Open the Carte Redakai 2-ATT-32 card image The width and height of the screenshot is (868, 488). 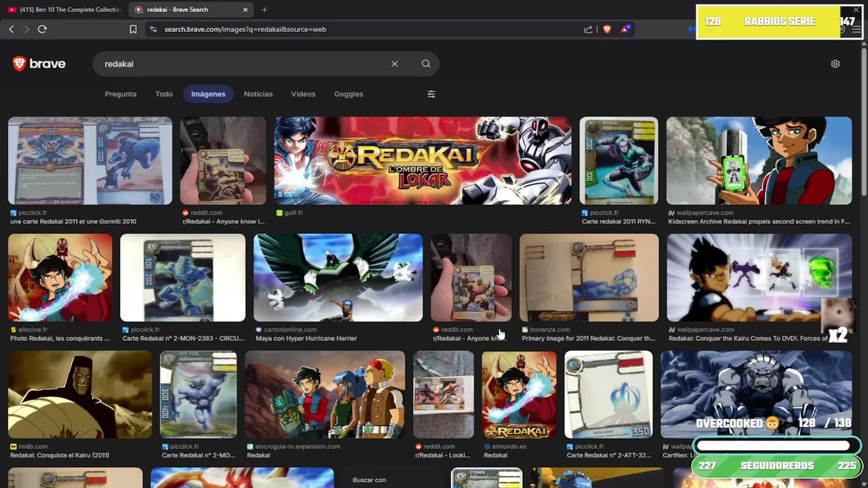(x=608, y=394)
